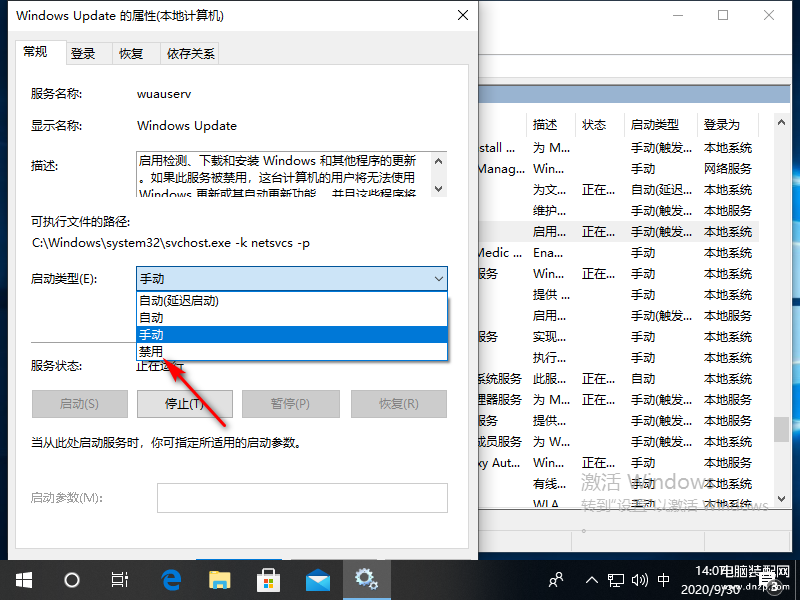Sort services by 状态 column header

coord(599,124)
